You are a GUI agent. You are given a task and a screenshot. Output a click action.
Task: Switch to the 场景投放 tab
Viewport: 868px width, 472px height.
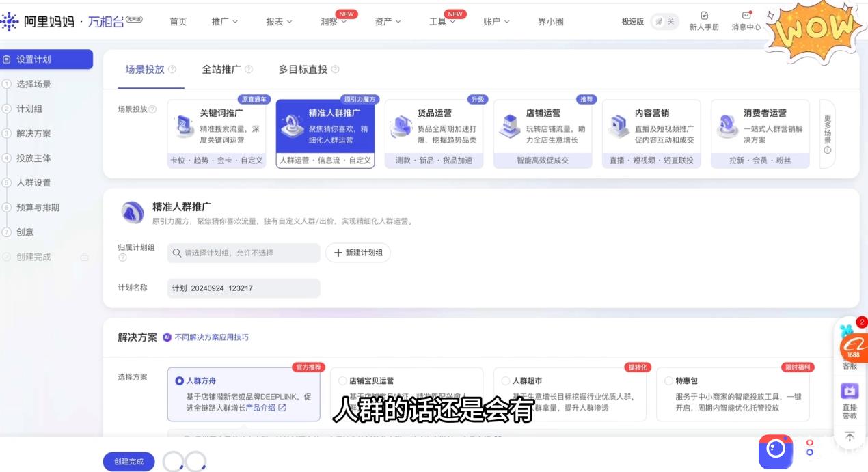[x=145, y=70]
